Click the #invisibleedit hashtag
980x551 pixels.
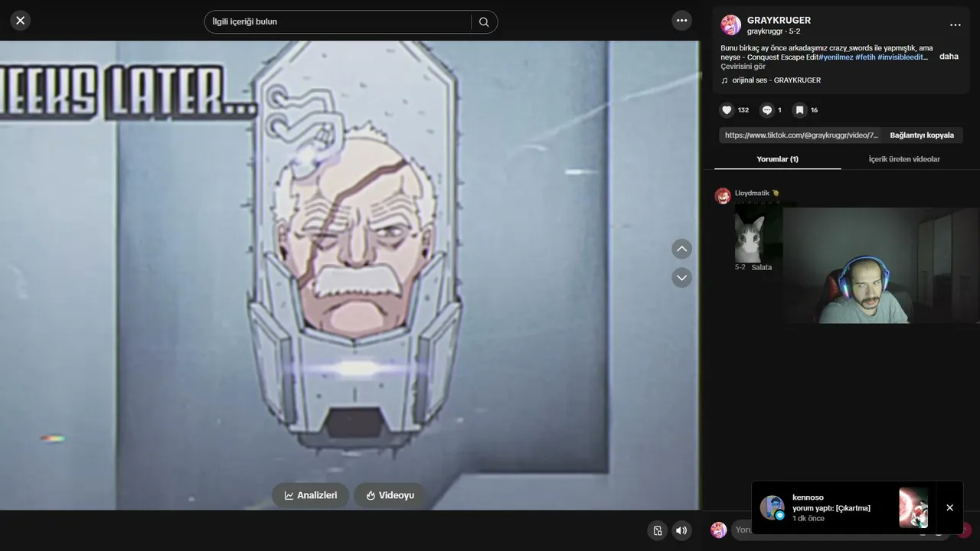(x=903, y=57)
